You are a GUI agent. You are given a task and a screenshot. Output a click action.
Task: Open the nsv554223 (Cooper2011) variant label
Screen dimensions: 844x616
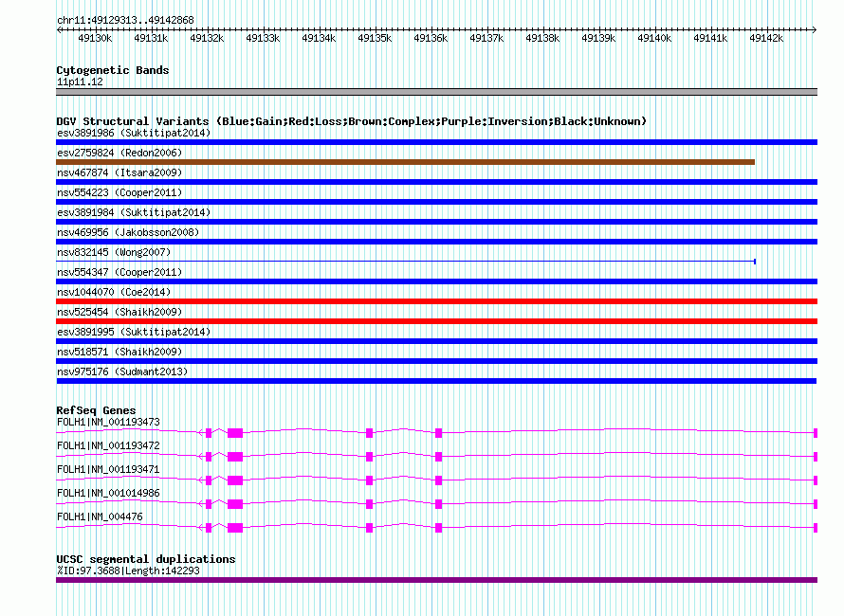pos(119,192)
